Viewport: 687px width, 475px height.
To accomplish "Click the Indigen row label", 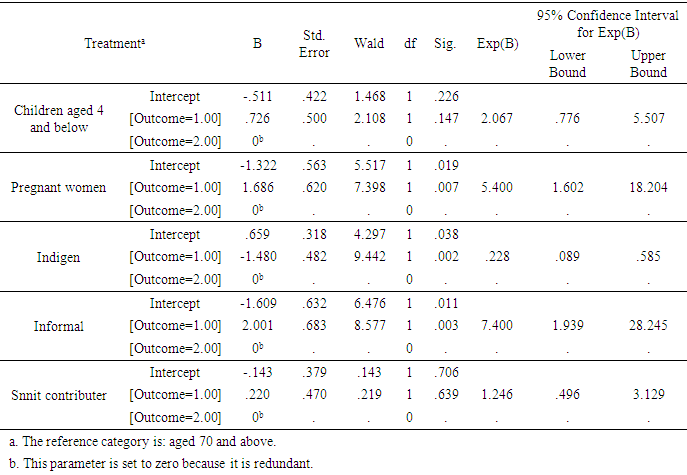I will 58,256.
